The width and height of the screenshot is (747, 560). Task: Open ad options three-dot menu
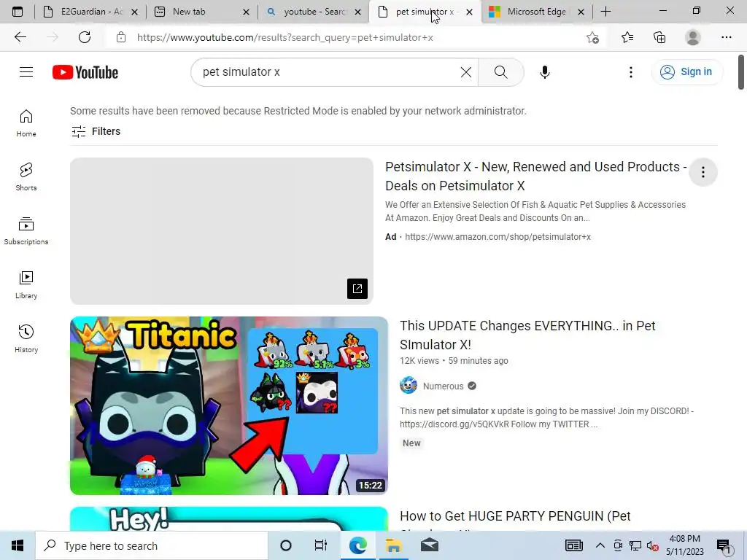click(x=703, y=172)
